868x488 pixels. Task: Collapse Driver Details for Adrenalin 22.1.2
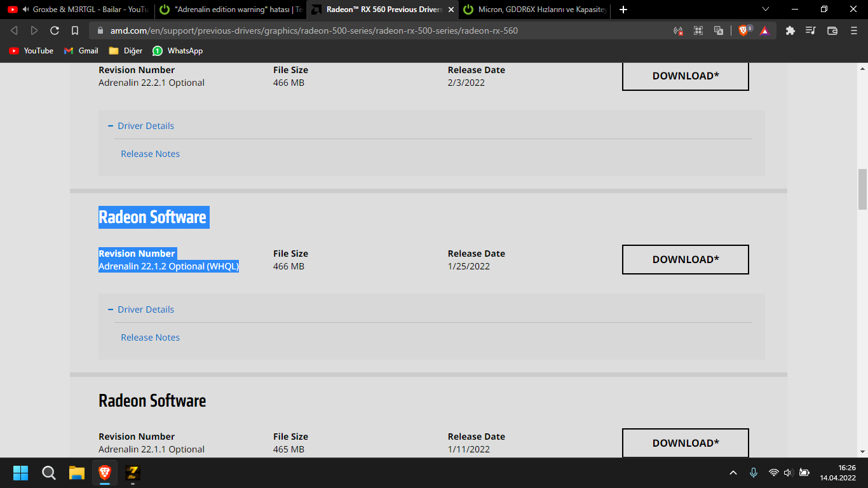tap(141, 309)
